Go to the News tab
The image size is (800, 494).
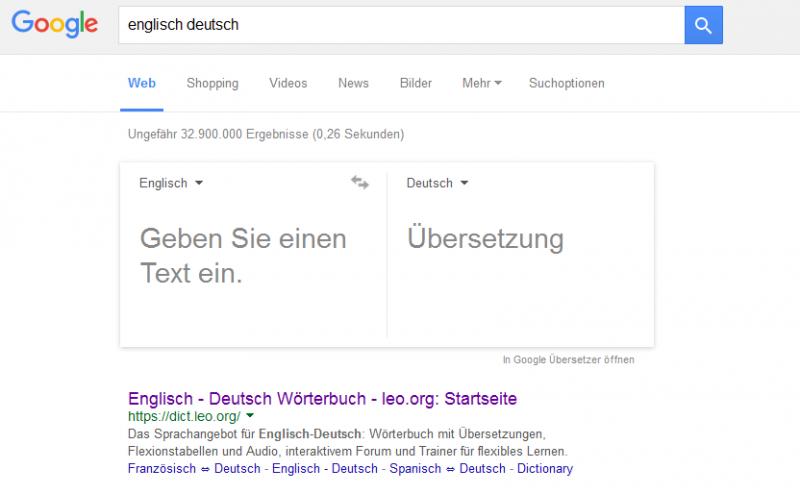click(353, 83)
